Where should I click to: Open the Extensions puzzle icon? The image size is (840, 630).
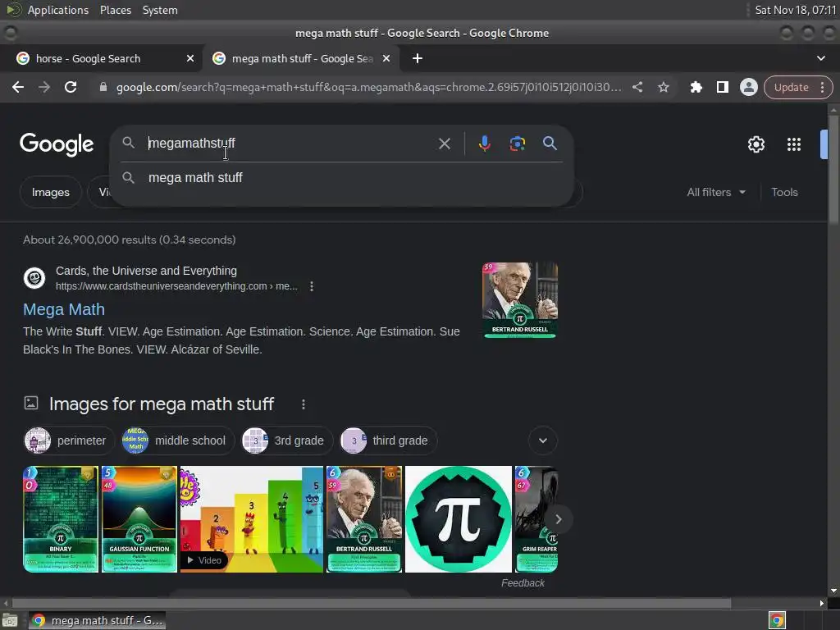[696, 87]
